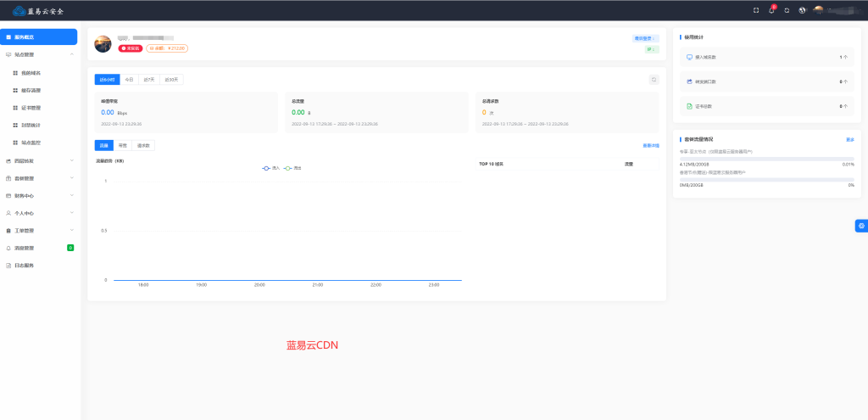This screenshot has height=420, width=868.
Task: Click the fullscreen icon in top bar
Action: click(x=756, y=10)
